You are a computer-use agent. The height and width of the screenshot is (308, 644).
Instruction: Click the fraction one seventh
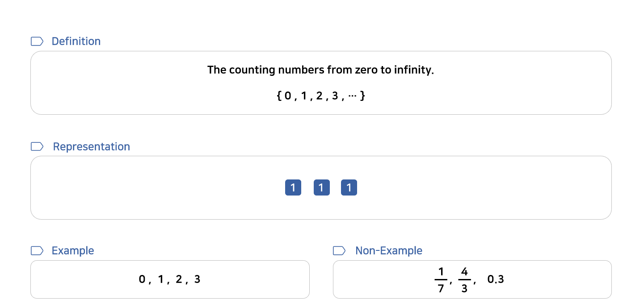tap(441, 280)
